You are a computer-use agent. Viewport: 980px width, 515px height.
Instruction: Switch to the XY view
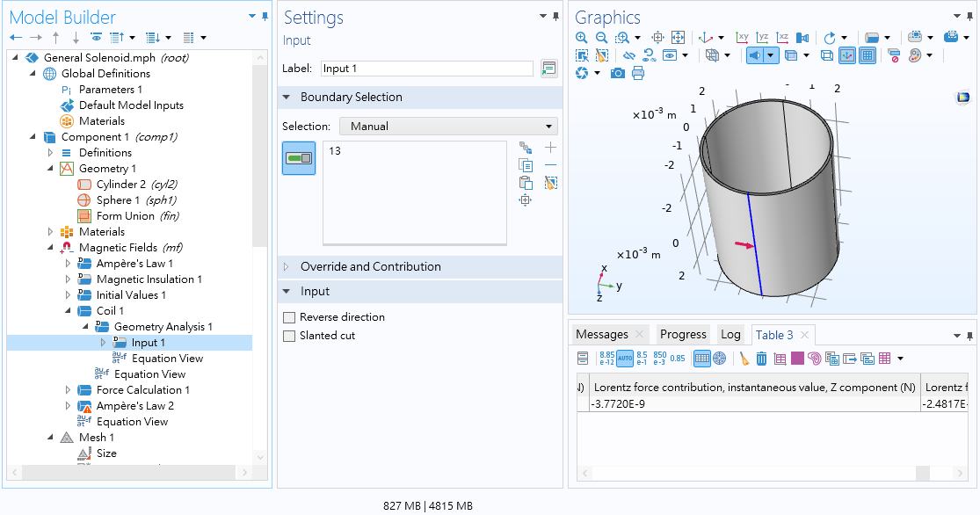click(742, 38)
